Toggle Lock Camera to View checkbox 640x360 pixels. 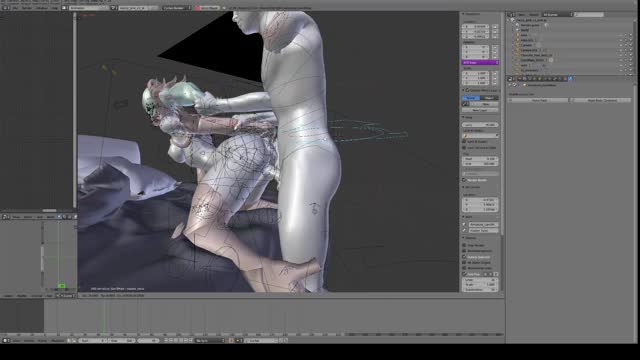pyautogui.click(x=464, y=148)
